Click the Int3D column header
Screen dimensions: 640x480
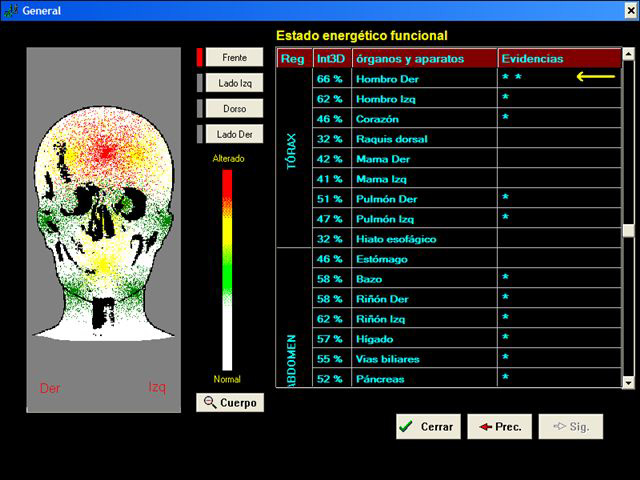(331, 59)
